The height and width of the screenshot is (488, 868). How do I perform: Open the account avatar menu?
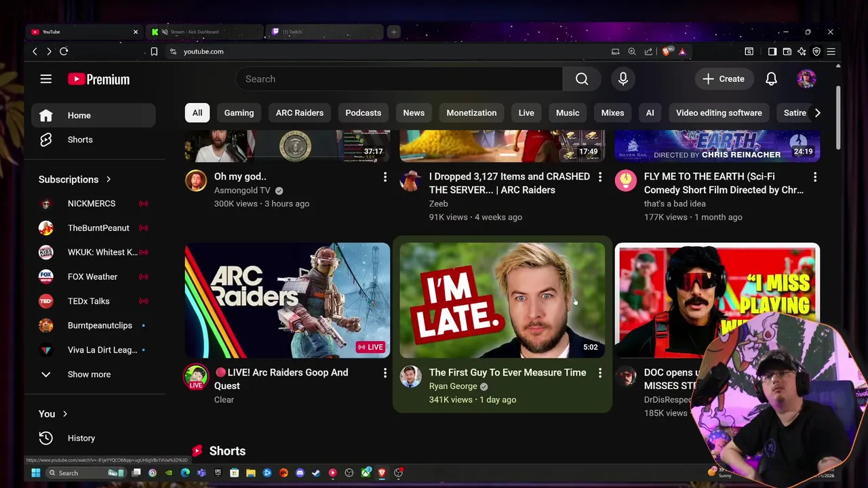(806, 79)
